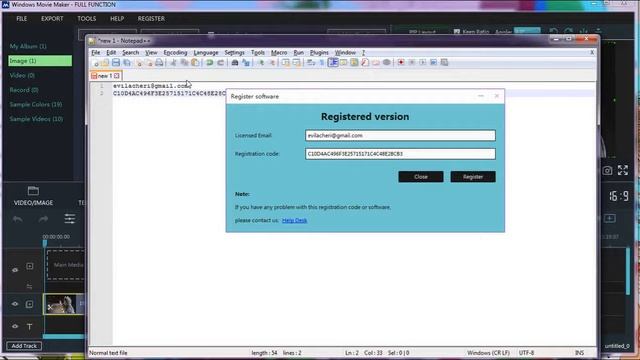Hide the overlay clip track with eye icon
640x360 pixels.
pos(15,304)
